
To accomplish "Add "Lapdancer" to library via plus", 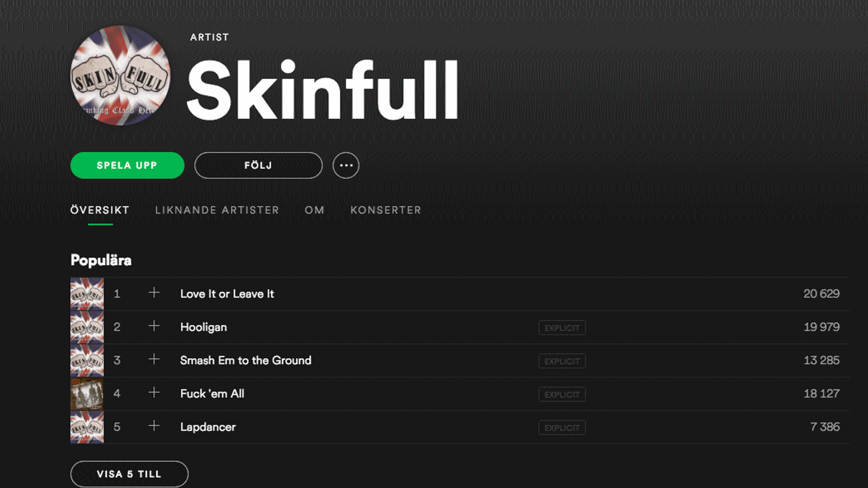I will [154, 426].
